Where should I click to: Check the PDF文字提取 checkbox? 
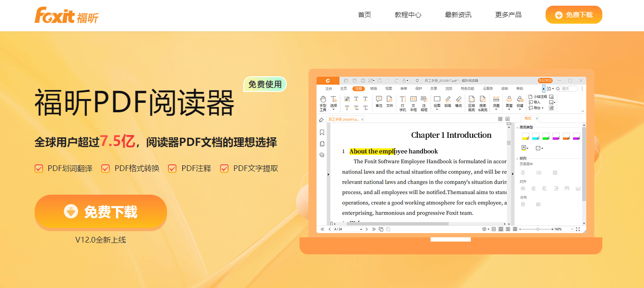224,168
